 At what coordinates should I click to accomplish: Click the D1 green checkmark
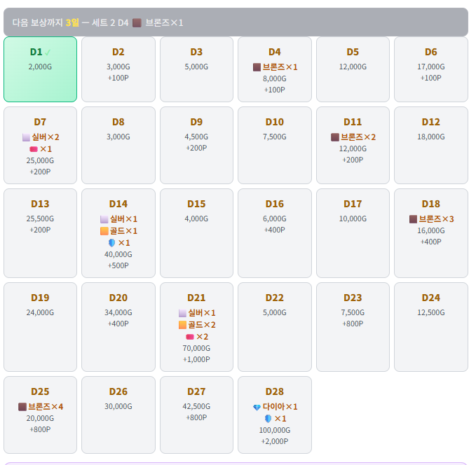48,53
